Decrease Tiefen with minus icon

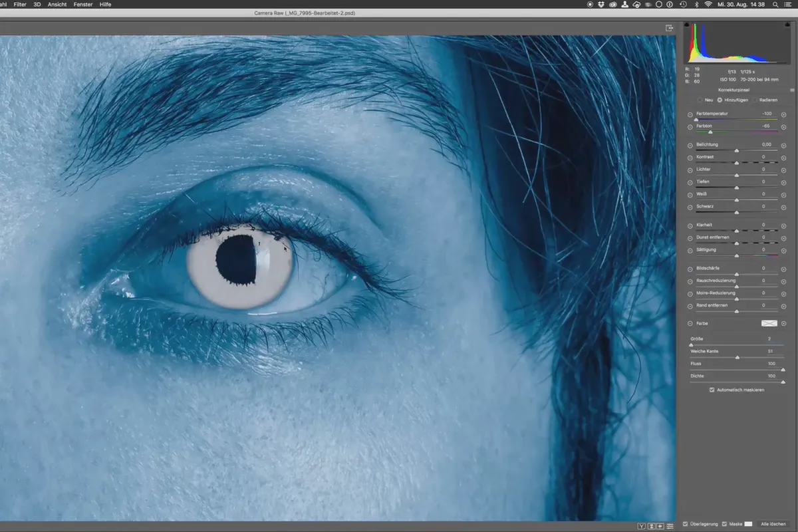(690, 183)
